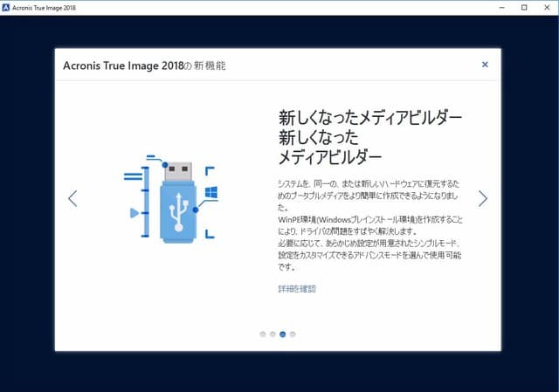Select the third highlighted pagination dot
Image resolution: width=559 pixels, height=392 pixels.
(283, 334)
